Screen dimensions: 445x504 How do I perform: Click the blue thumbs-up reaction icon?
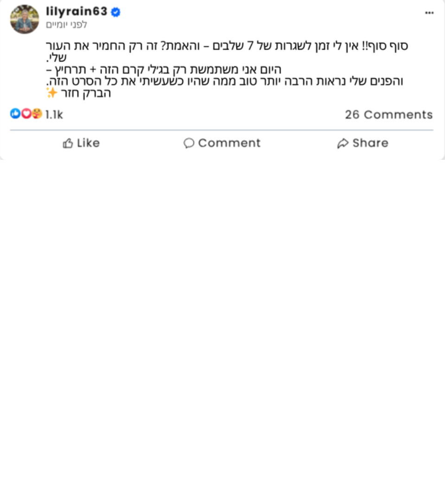[x=15, y=113]
